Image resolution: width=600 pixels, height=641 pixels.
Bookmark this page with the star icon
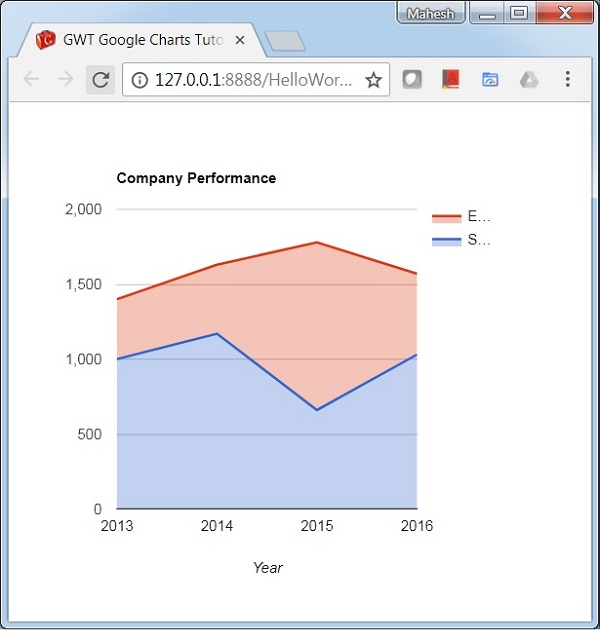(373, 80)
